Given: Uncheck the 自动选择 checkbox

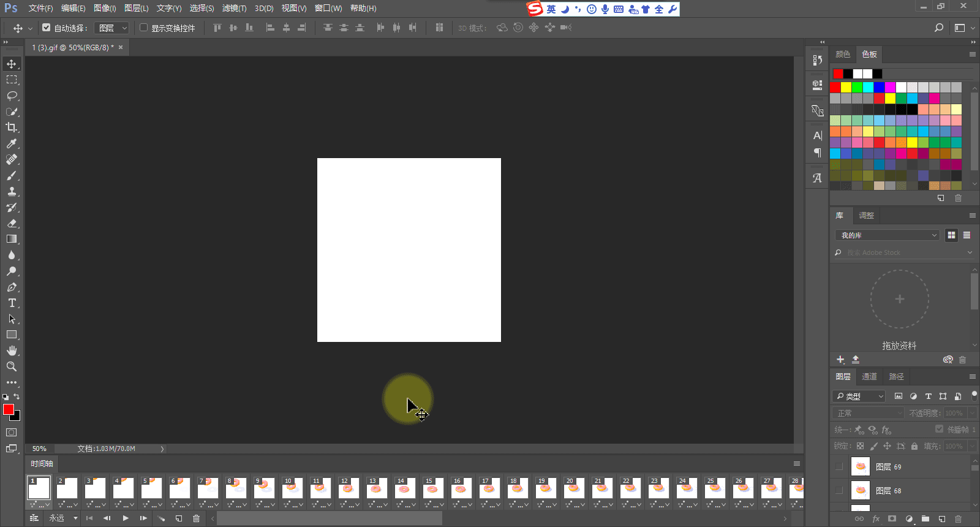Looking at the screenshot, I should coord(47,28).
